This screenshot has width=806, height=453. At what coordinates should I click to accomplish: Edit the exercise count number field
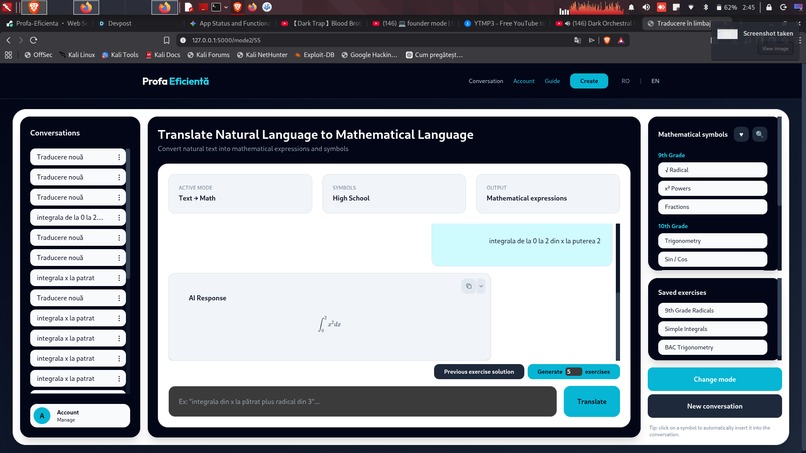click(573, 372)
